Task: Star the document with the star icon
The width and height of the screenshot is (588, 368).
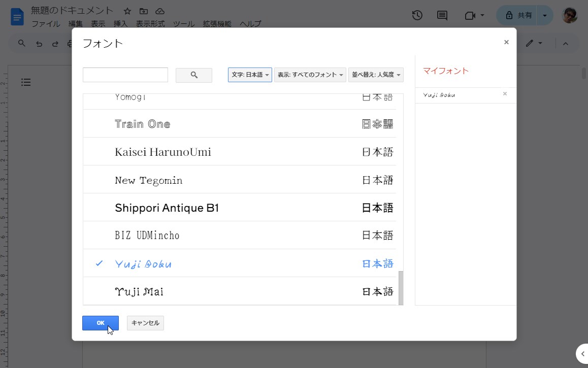Action: 127,11
